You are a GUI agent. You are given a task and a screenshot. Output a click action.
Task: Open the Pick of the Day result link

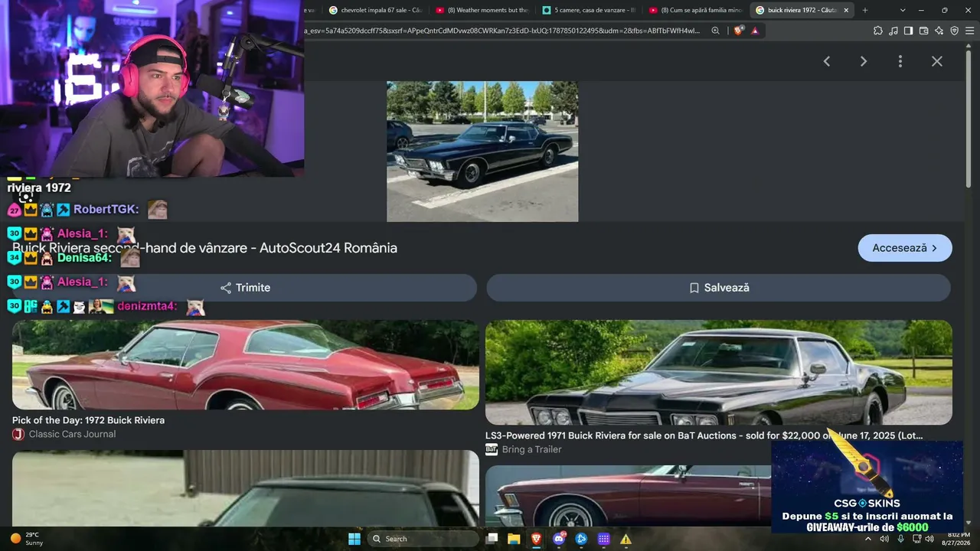coord(88,420)
